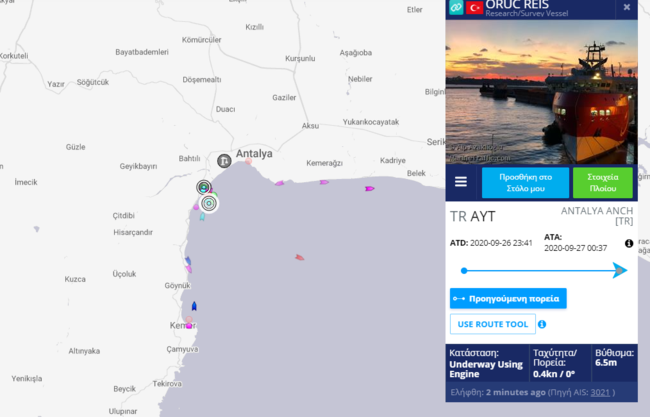Viewport: 650px width, 417px height.
Task: Click the dark blue vessel near Kemer
Action: point(194,306)
